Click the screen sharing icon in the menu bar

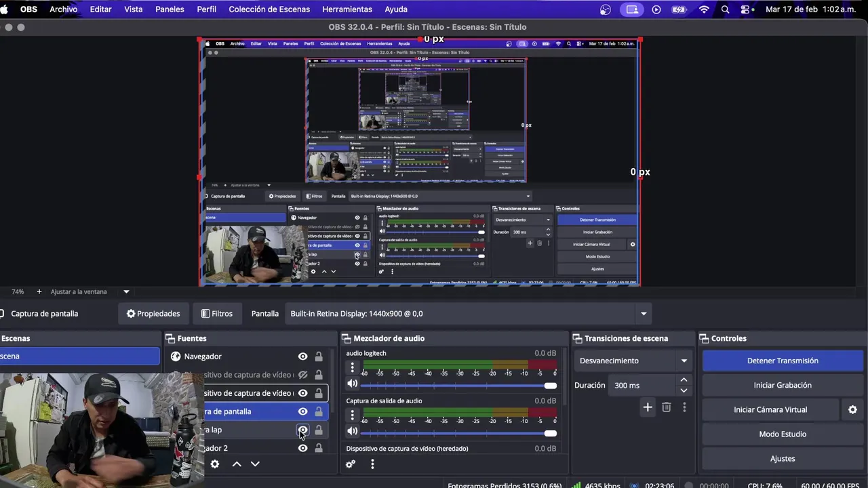[632, 9]
